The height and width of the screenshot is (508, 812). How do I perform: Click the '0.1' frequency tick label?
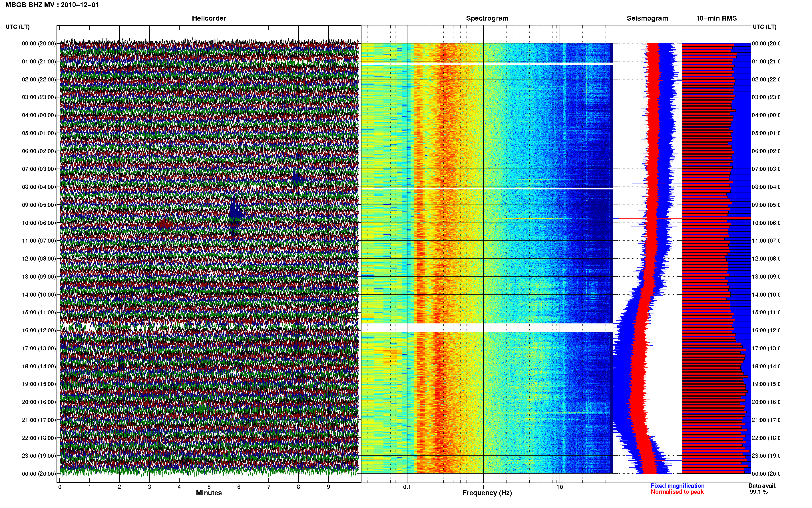[x=407, y=487]
